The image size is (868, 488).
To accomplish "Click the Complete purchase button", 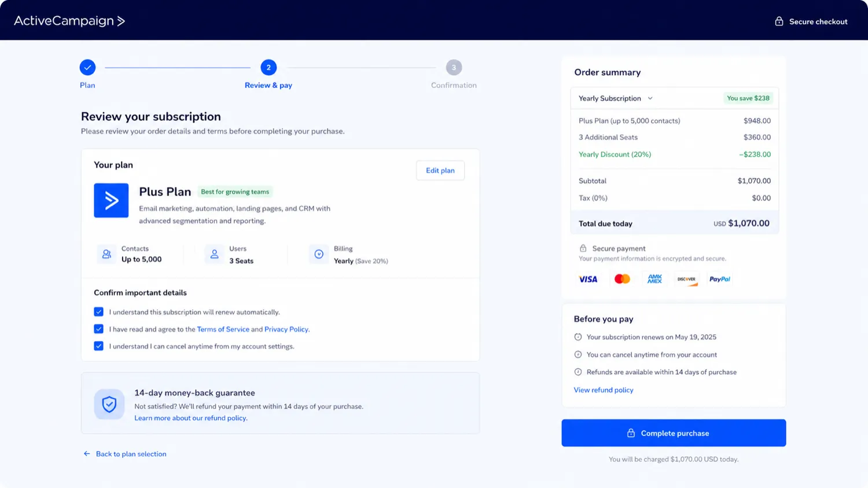I will coord(674,433).
